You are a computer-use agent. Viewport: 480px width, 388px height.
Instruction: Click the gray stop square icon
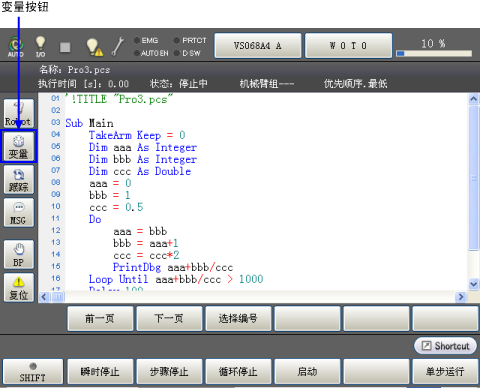[65, 47]
